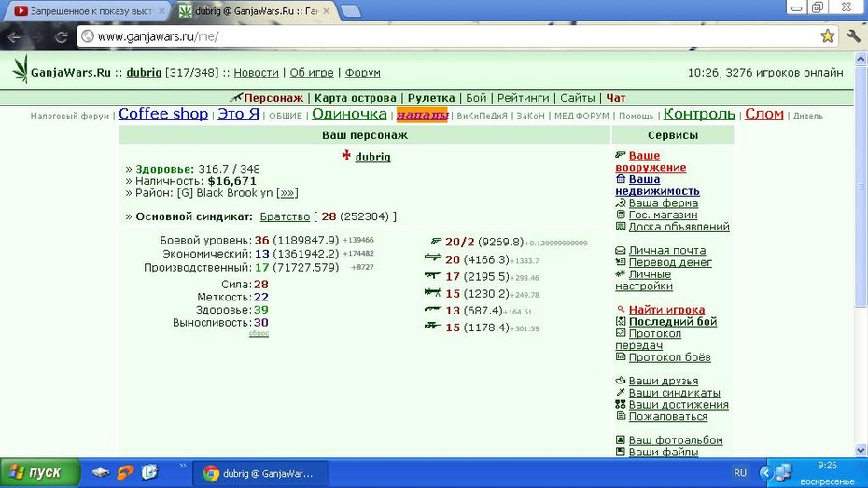
Task: Expand hidden tray icons arrow
Action: click(x=766, y=472)
